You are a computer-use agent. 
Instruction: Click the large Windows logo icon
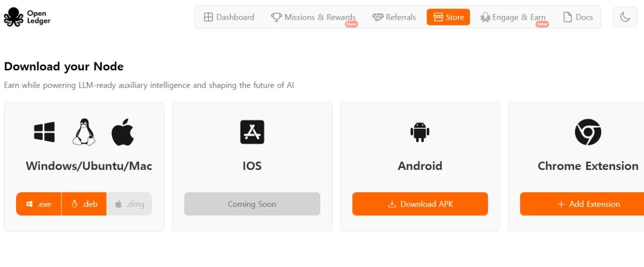point(44,132)
